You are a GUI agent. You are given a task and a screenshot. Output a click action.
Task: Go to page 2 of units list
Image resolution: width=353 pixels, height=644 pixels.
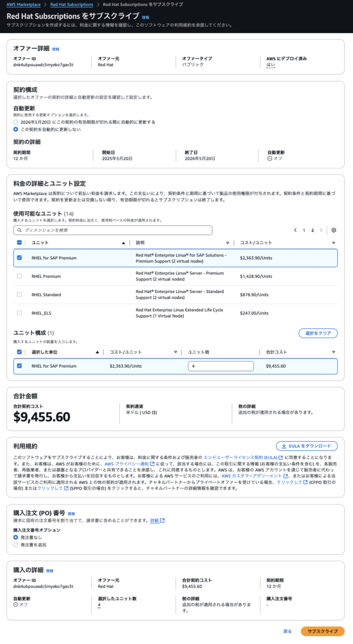click(x=313, y=230)
